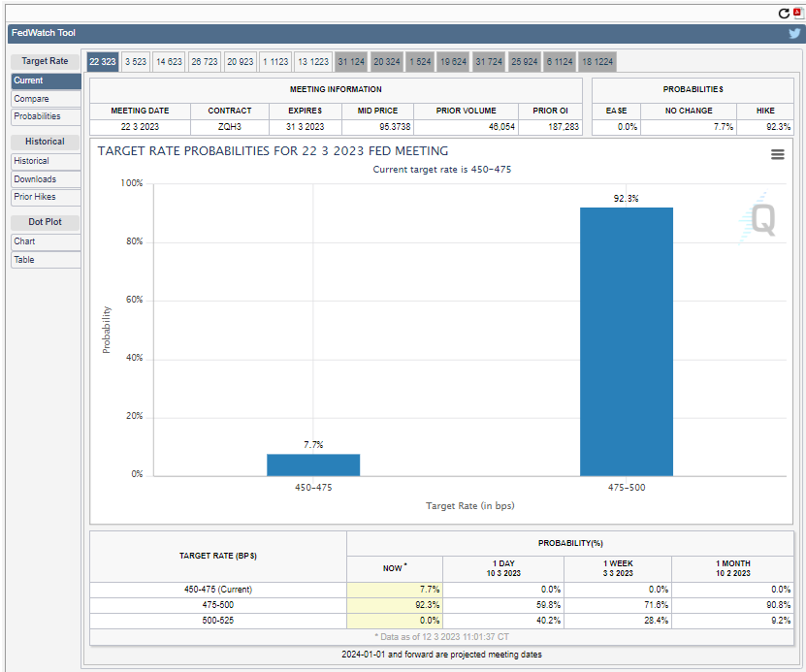The image size is (806, 672).
Task: Open the Dot Plot Chart item
Action: (x=46, y=241)
